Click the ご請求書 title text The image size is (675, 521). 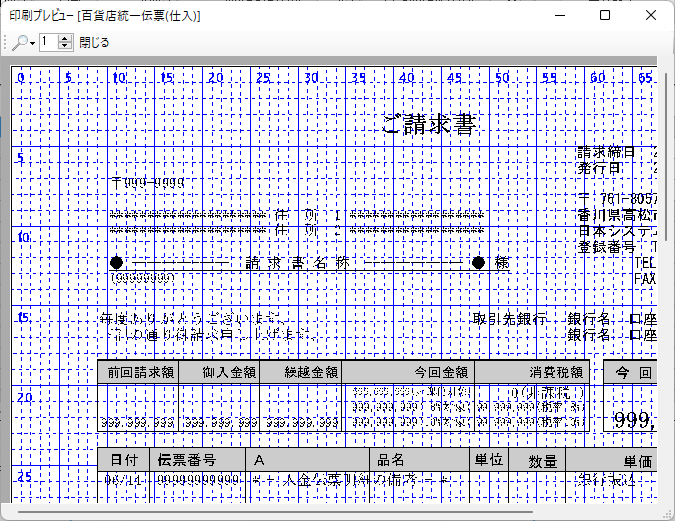pyautogui.click(x=429, y=124)
